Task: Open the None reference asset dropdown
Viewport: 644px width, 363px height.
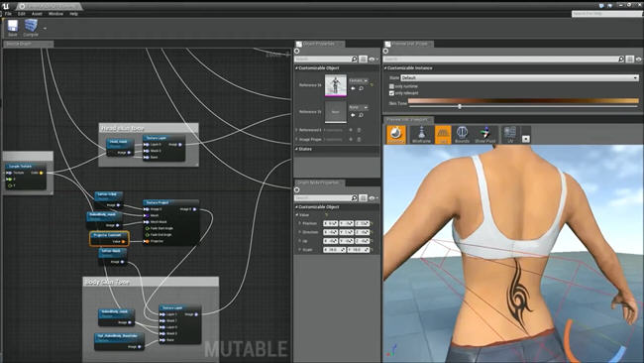Action: click(x=359, y=107)
